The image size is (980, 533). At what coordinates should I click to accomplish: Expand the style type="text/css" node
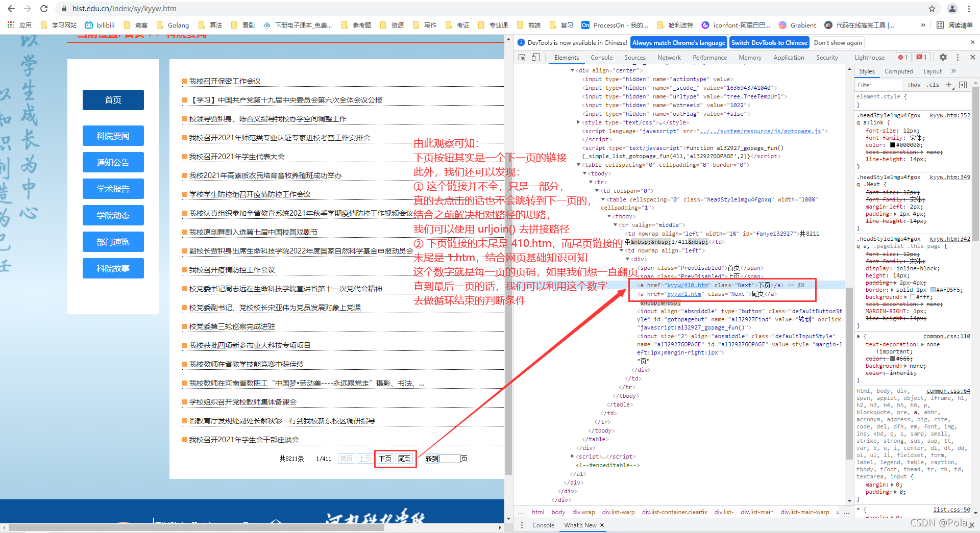click(x=578, y=122)
